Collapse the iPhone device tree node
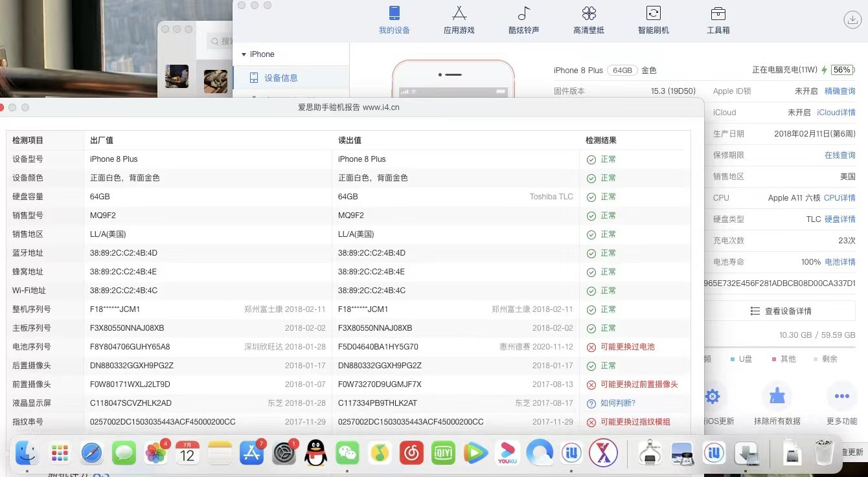This screenshot has height=477, width=868. tap(244, 54)
